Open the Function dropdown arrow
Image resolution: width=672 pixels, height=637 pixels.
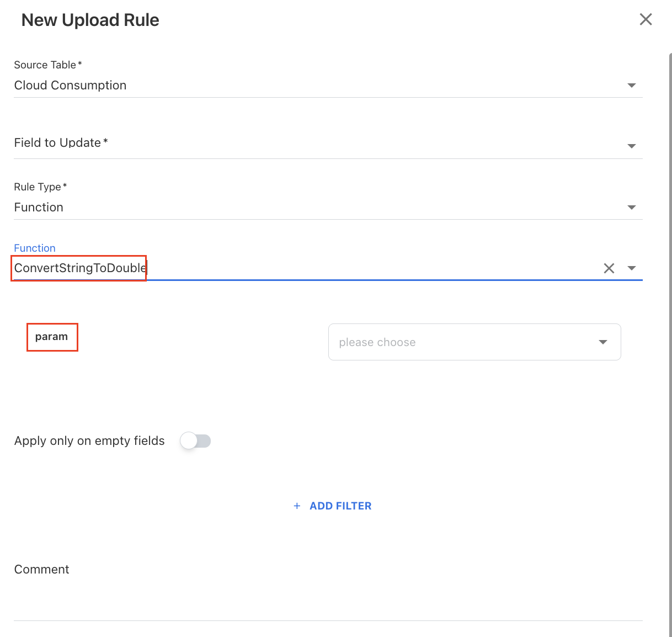coord(632,268)
